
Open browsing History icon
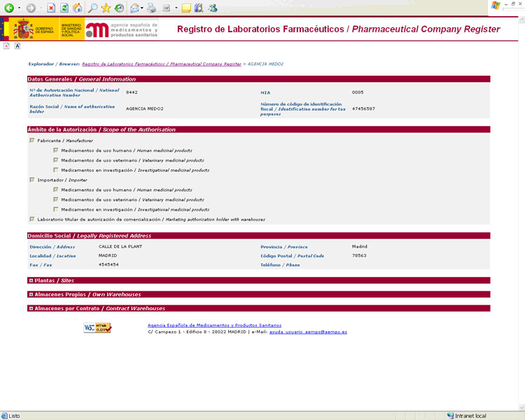(x=119, y=8)
